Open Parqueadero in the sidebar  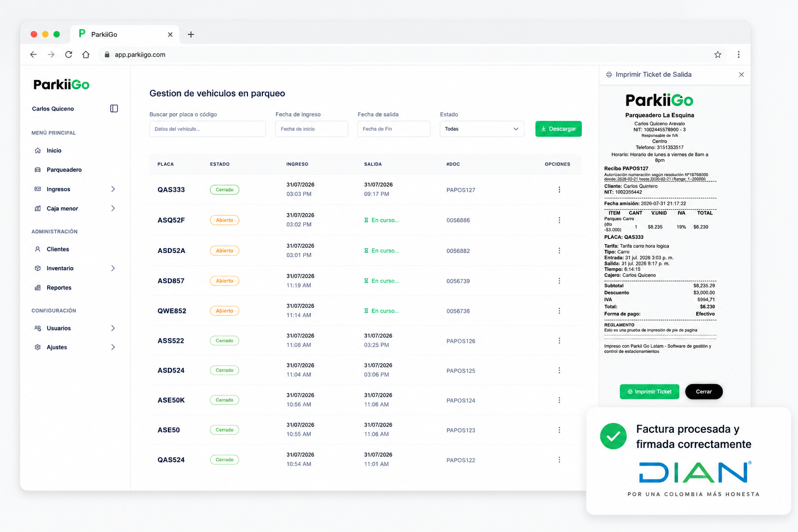[x=64, y=170]
